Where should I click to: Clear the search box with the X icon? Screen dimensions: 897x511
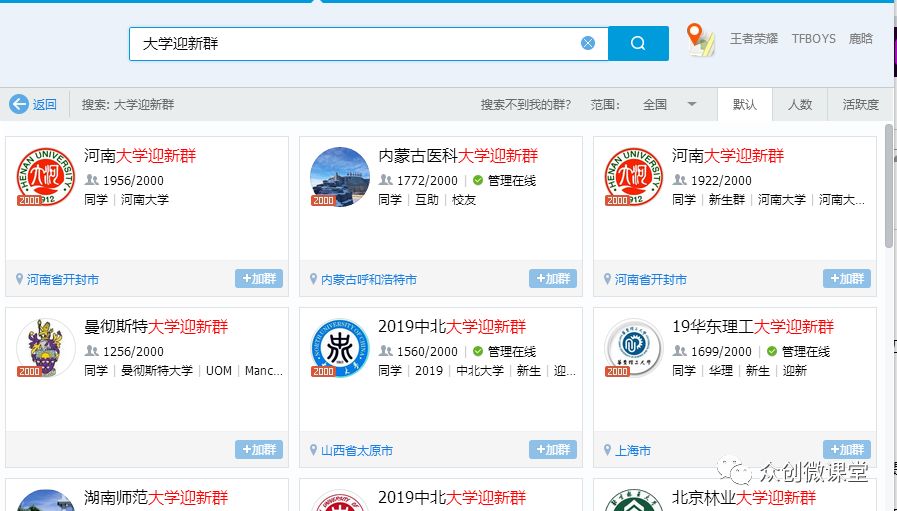(x=588, y=43)
